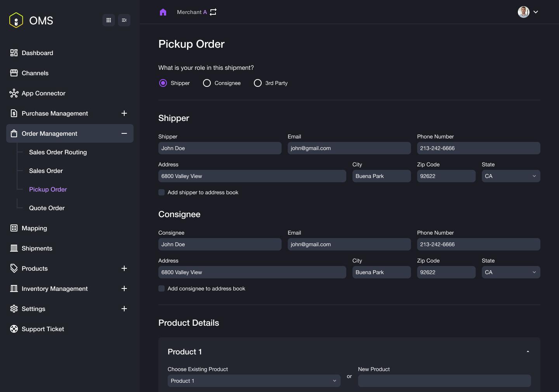Click the Shipments icon
Viewport: 559px width, 392px height.
click(14, 248)
